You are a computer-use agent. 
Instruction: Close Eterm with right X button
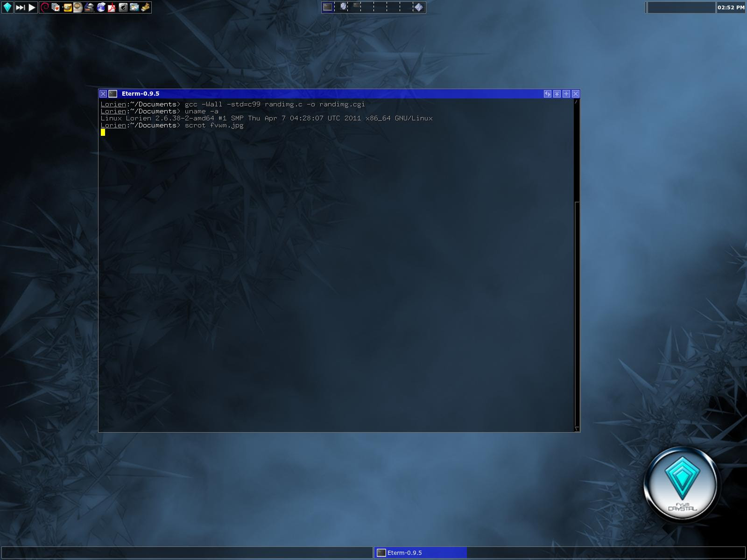576,94
